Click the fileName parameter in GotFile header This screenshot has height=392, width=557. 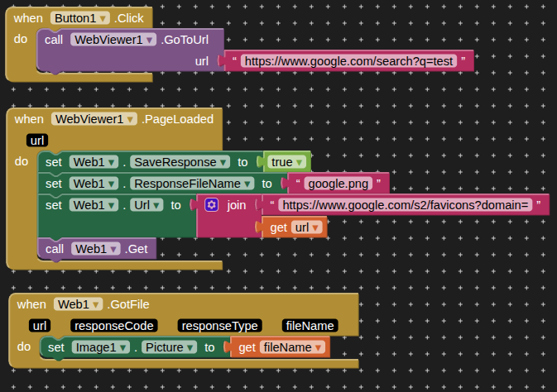[310, 326]
